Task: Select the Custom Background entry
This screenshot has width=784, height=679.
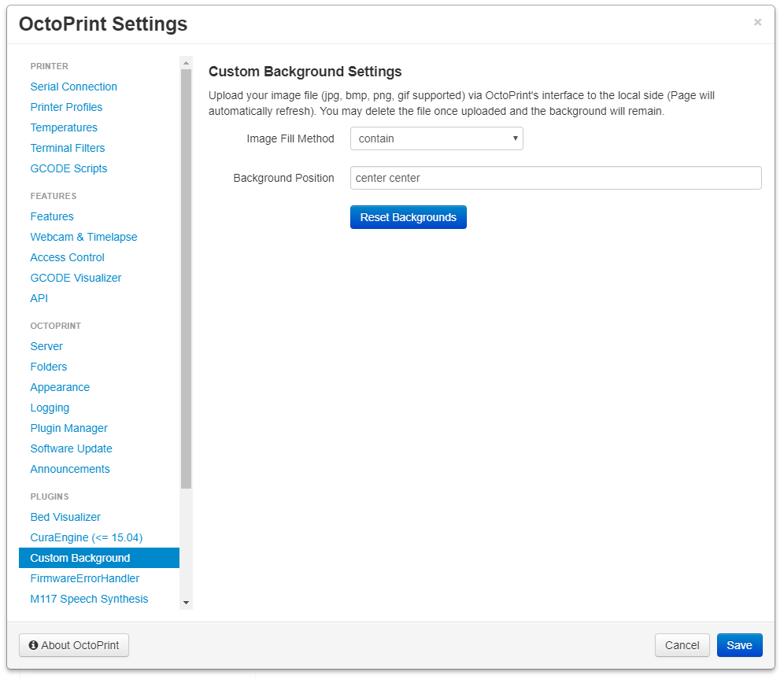Action: tap(99, 558)
